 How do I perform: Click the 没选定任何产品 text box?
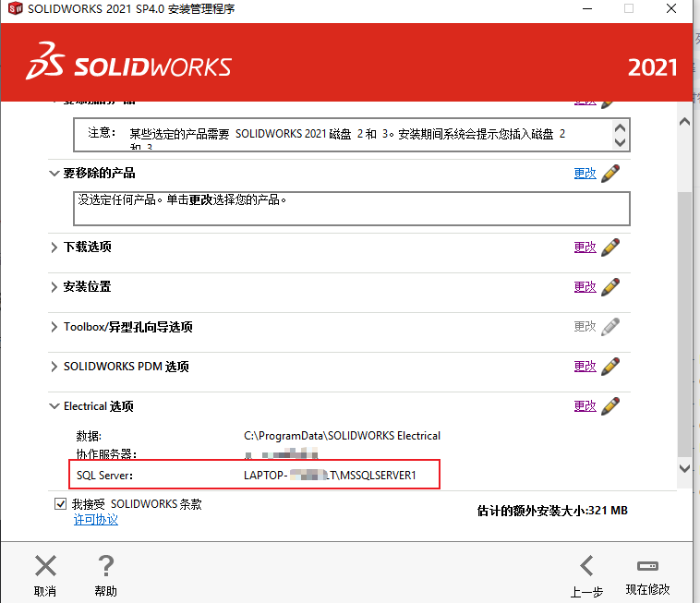pos(352,209)
